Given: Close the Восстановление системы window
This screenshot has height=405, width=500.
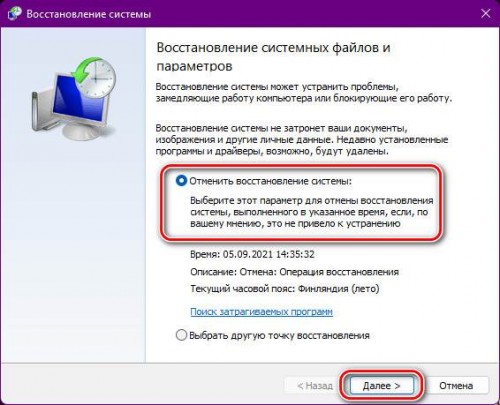Looking at the screenshot, I should (x=486, y=14).
